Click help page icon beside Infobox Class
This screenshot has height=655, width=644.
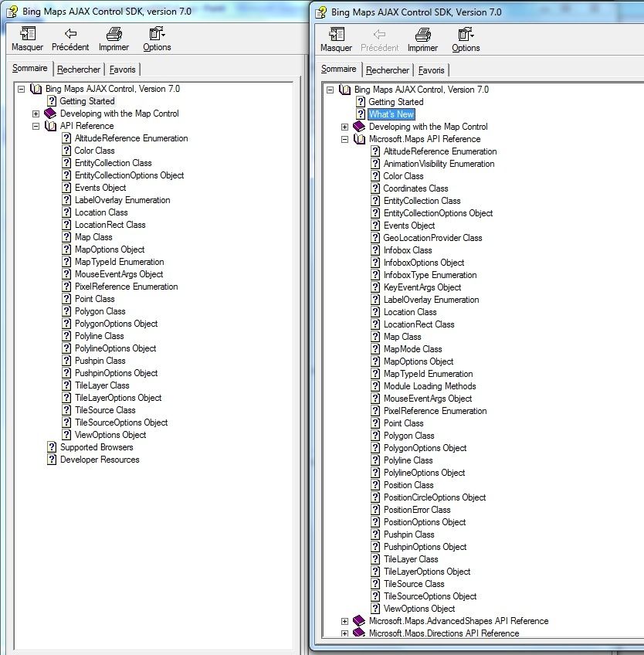[x=375, y=250]
